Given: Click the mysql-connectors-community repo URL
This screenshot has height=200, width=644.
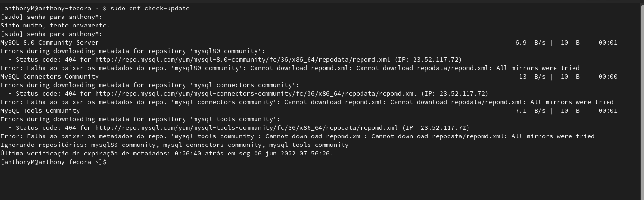Looking at the screenshot, I should tap(256, 94).
